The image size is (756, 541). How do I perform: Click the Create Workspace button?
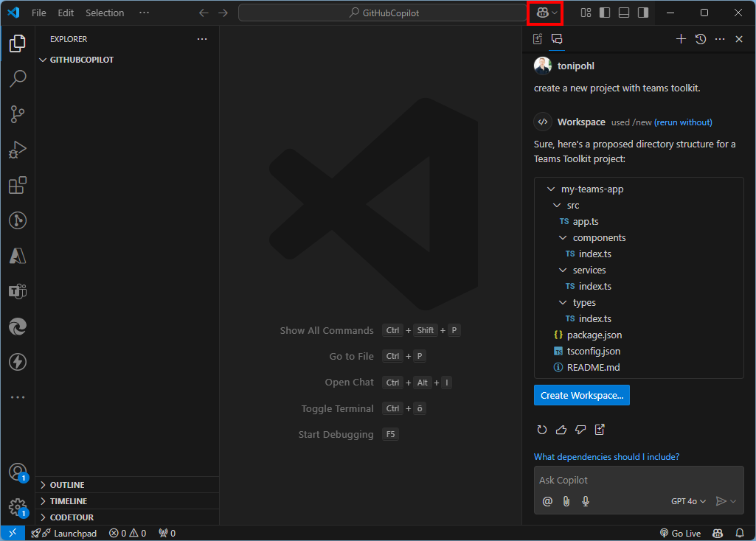(x=581, y=395)
